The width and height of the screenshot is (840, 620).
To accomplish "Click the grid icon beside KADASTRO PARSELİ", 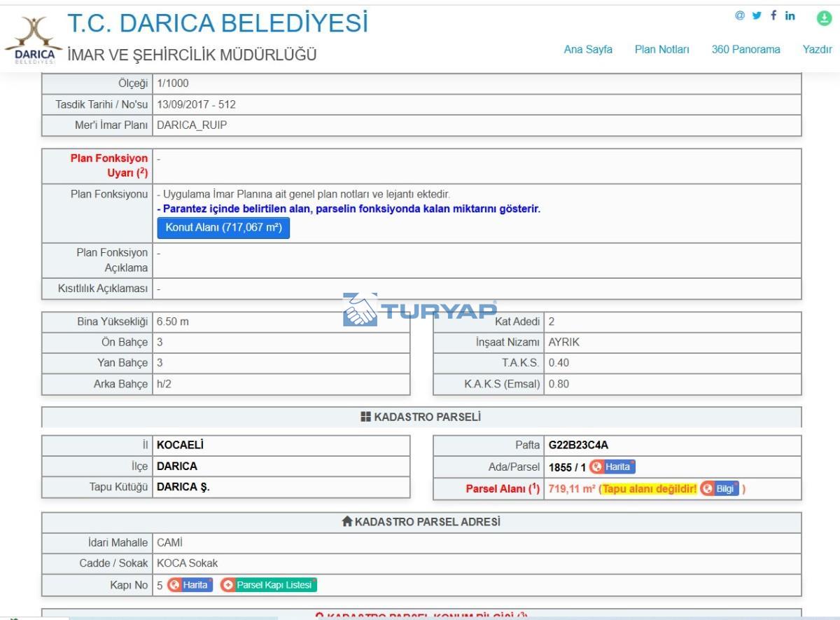I will (x=365, y=417).
